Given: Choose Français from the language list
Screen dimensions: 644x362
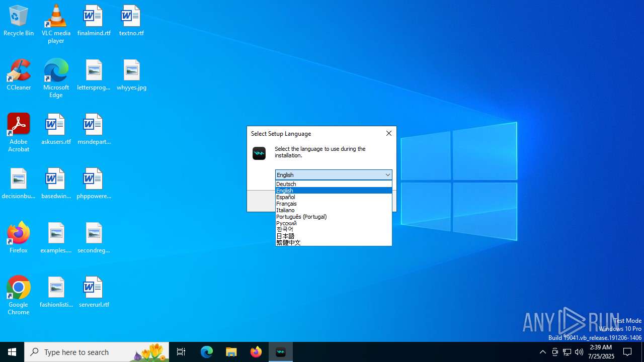Looking at the screenshot, I should click(x=334, y=204).
